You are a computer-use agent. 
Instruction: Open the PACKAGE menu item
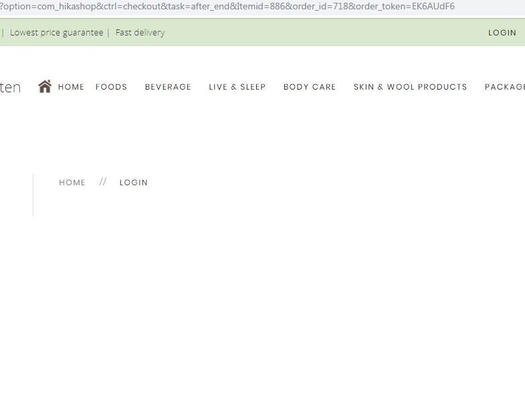coord(504,87)
